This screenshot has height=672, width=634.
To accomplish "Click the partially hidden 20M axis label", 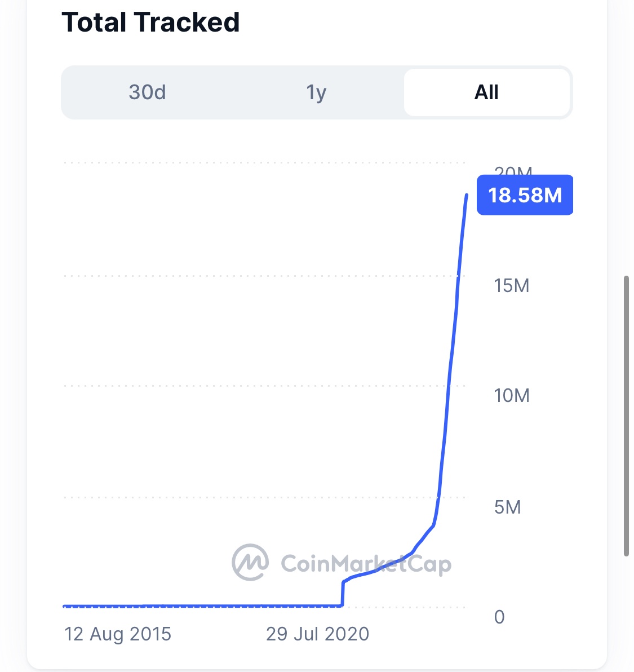I will 512,170.
